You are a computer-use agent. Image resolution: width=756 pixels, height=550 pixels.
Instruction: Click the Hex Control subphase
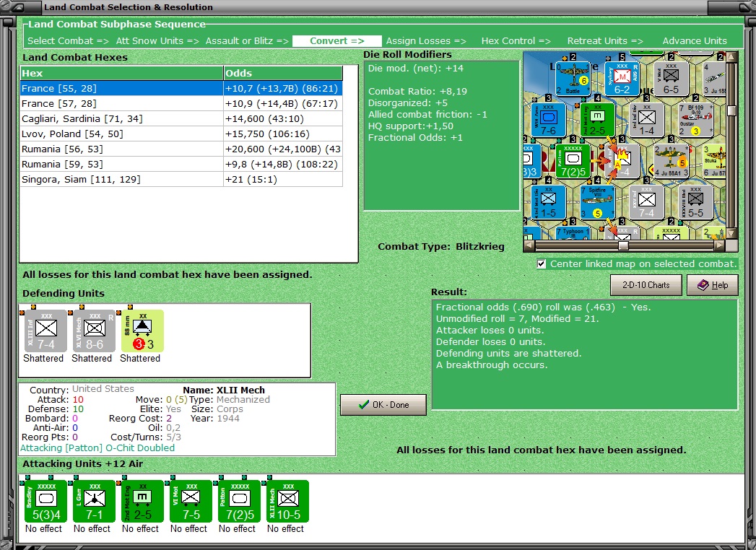click(x=516, y=41)
